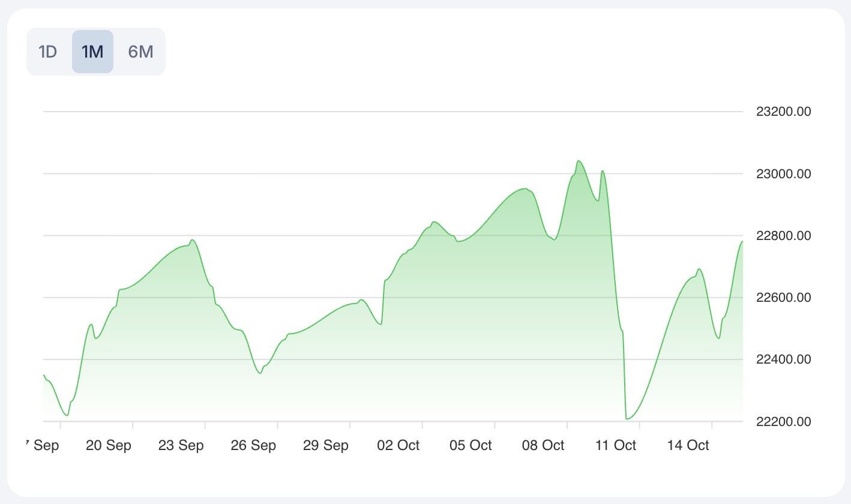Viewport: 851px width, 504px height.
Task: Click the 05 Oct axis label
Action: click(x=471, y=445)
